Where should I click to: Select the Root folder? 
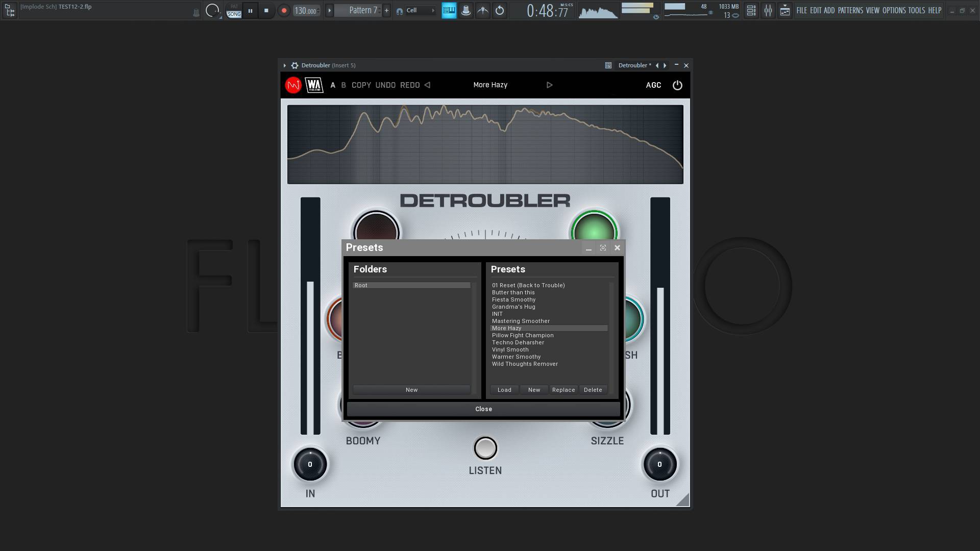coord(411,285)
